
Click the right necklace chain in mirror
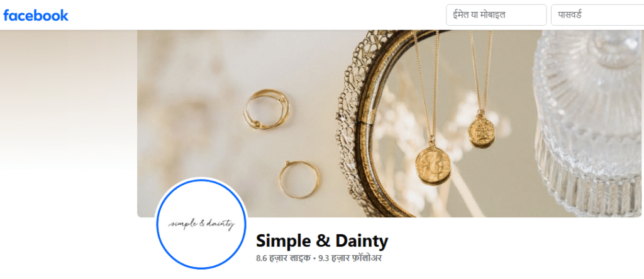pos(481,72)
